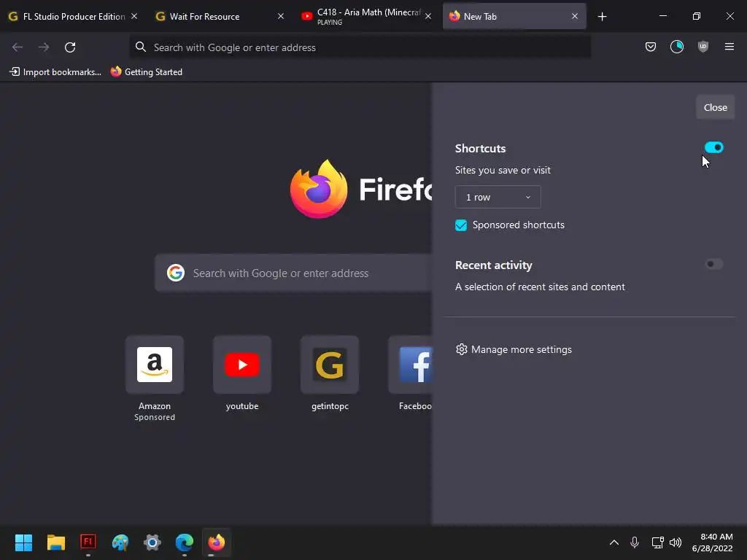Click the Recent activity heading text
This screenshot has height=560, width=747.
coord(494,265)
